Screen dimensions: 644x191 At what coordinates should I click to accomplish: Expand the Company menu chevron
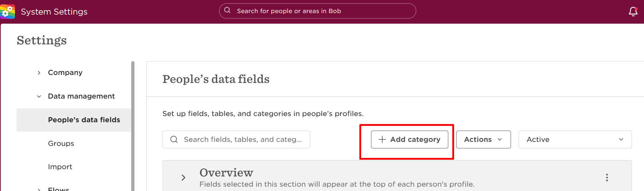[39, 73]
